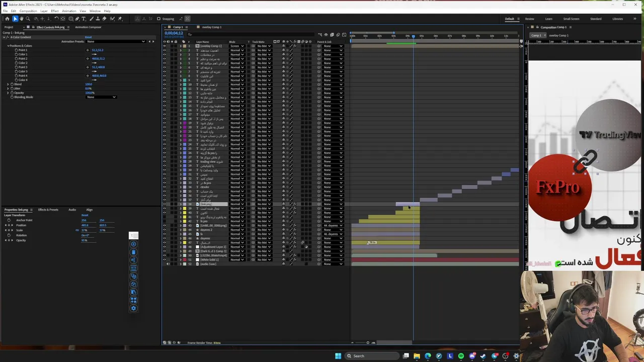Open the Blending Mode dropdown in Effect Controls
Viewport: 644px width, 362px height.
(102, 97)
